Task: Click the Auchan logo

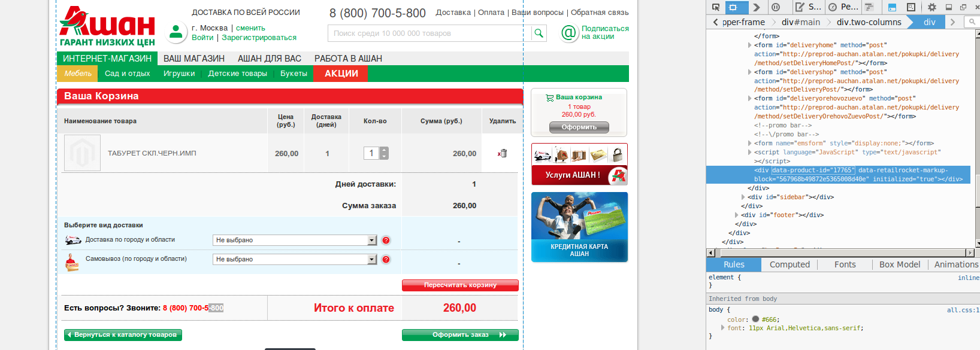Action: point(107,26)
